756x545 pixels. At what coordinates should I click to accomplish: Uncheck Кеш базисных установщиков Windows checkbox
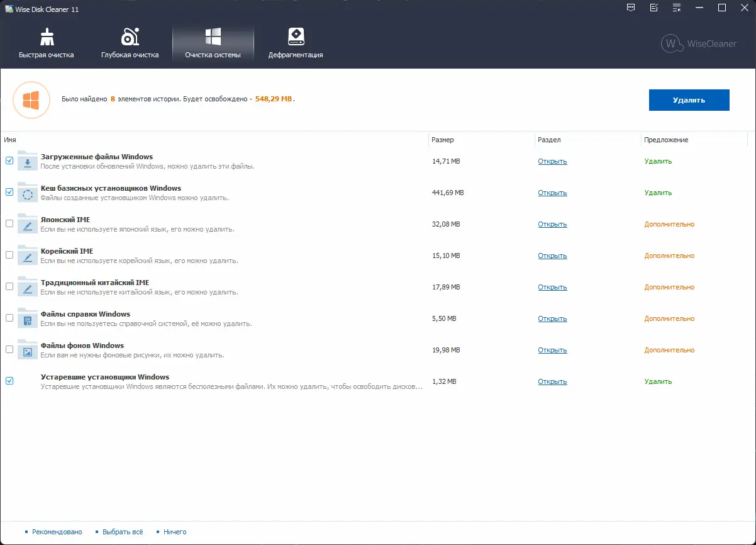click(x=9, y=192)
